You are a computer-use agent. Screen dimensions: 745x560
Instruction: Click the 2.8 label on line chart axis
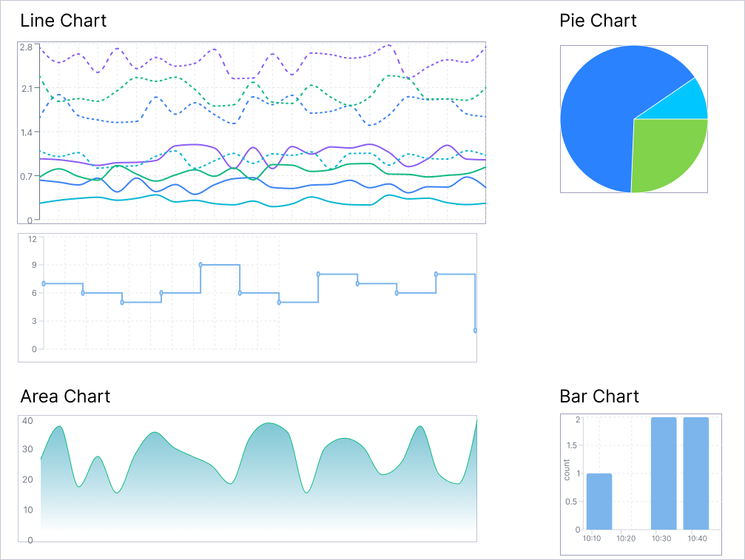26,47
